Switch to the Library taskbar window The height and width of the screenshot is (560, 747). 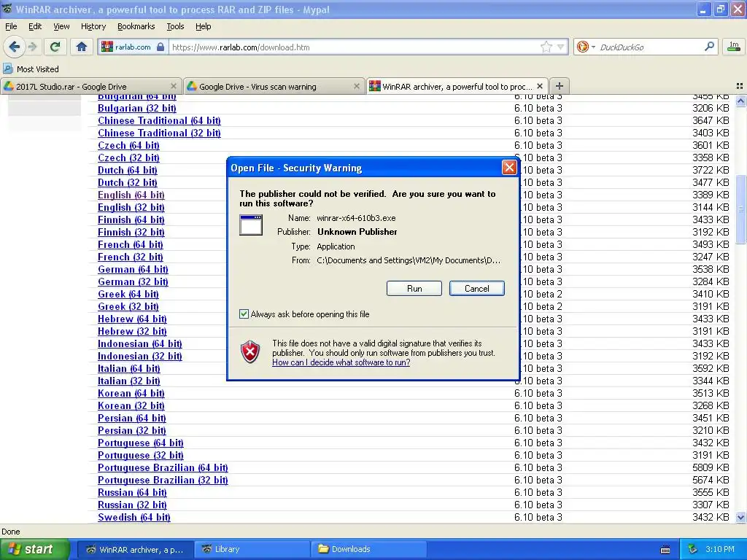tap(252, 549)
